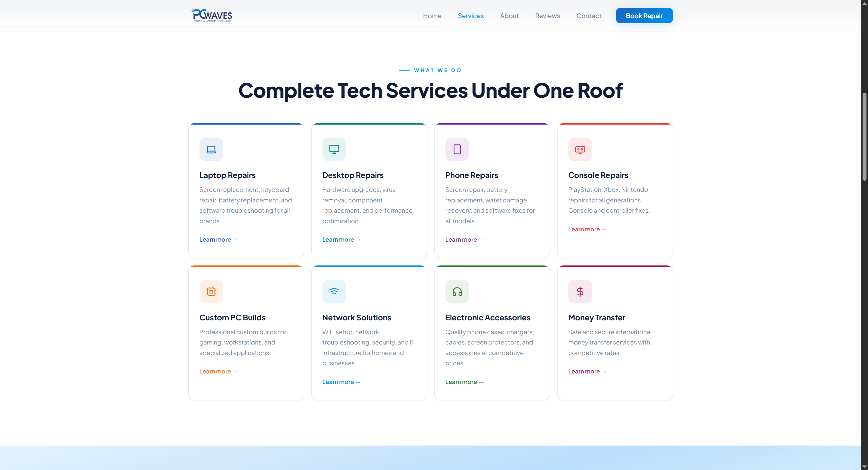This screenshot has height=470, width=868.
Task: Click the 'Safe and secure international' description
Action: click(x=609, y=342)
